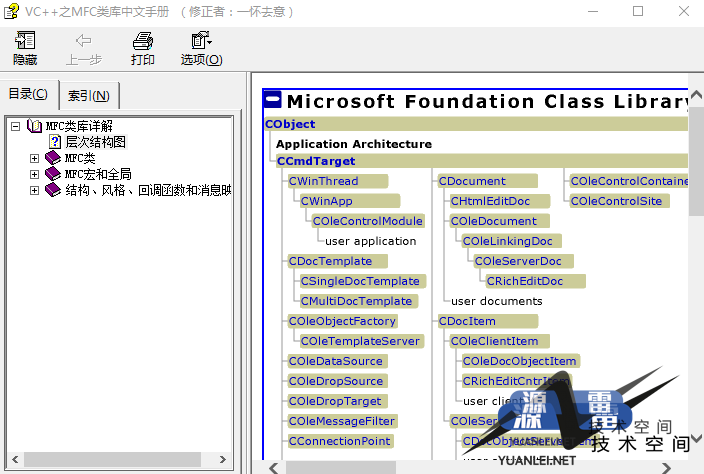Click the Back (上一步) arrow icon

(84, 40)
